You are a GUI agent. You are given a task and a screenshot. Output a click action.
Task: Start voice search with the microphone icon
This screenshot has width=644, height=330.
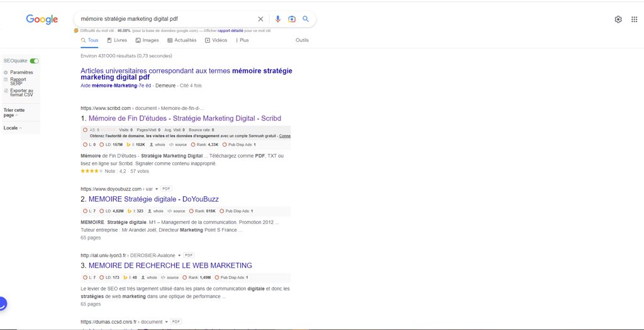point(277,19)
